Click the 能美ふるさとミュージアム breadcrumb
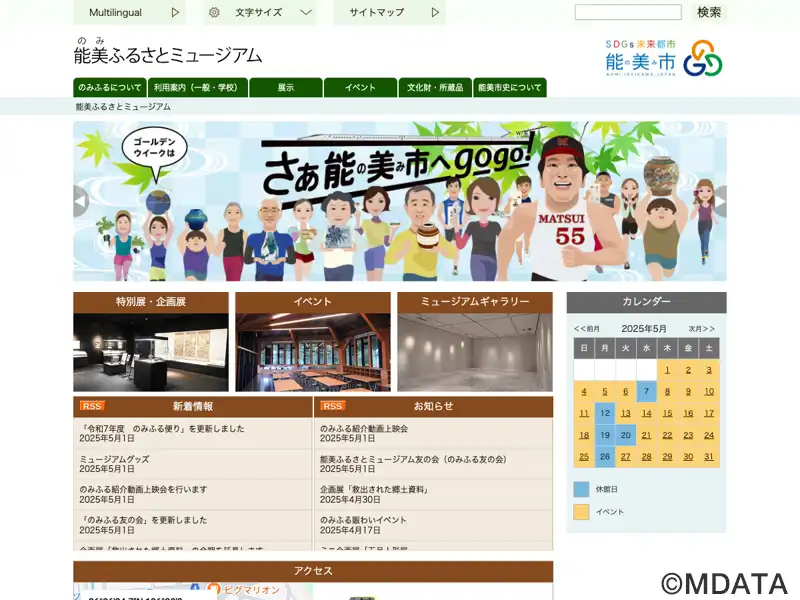 (x=123, y=107)
